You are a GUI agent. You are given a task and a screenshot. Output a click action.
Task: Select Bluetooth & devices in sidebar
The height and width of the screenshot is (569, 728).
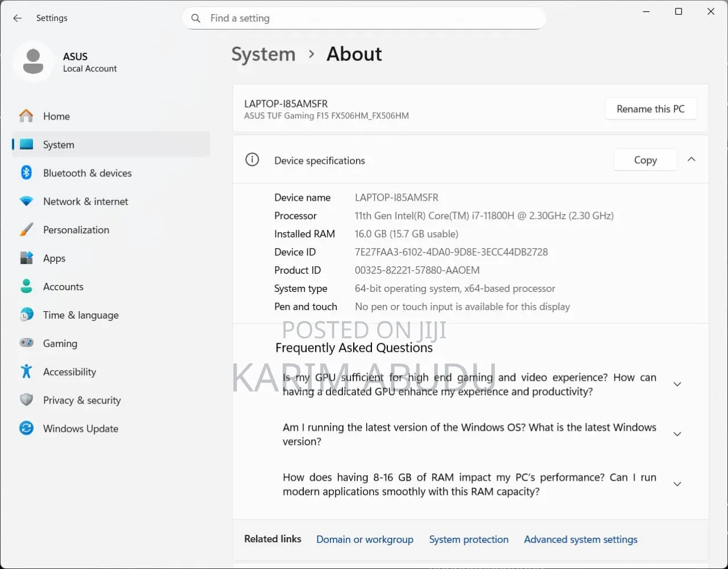111,173
